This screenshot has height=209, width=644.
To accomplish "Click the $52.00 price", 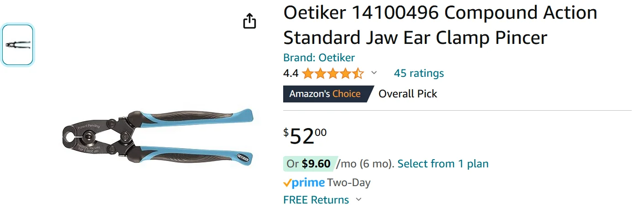I will point(305,136).
